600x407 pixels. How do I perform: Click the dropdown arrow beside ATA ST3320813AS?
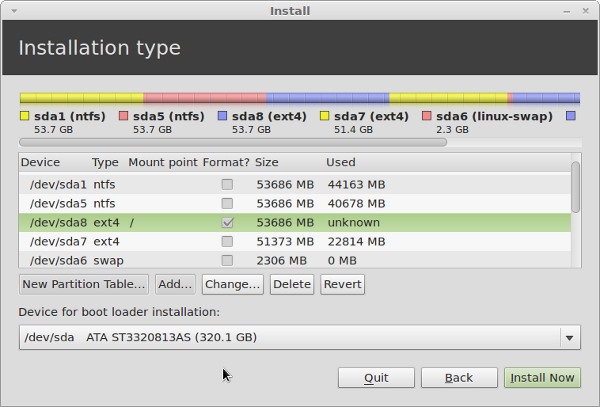570,338
